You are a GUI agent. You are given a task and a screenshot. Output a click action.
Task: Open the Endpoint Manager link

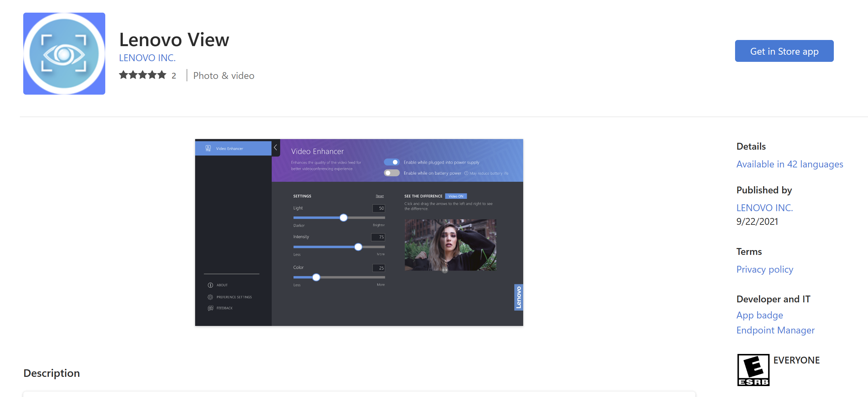tap(775, 330)
